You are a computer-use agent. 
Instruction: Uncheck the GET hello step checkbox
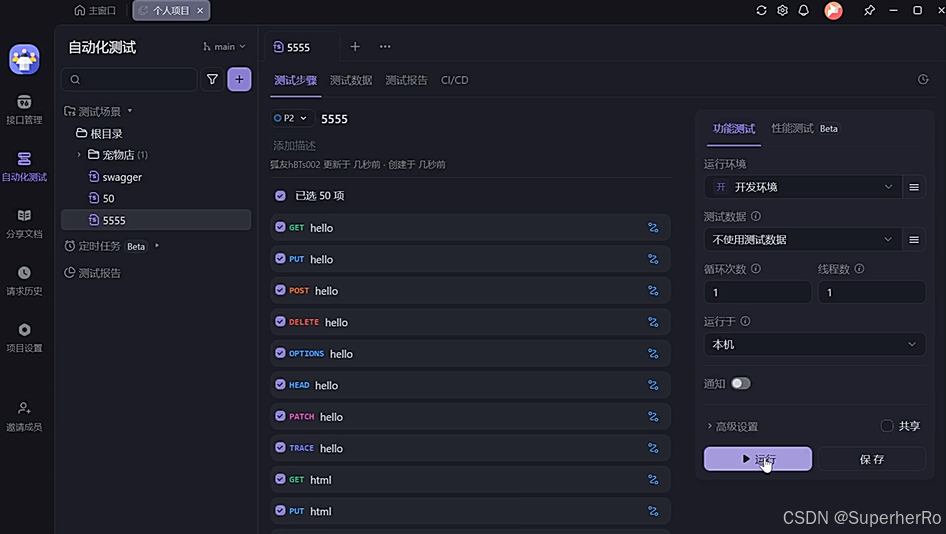[x=281, y=227]
